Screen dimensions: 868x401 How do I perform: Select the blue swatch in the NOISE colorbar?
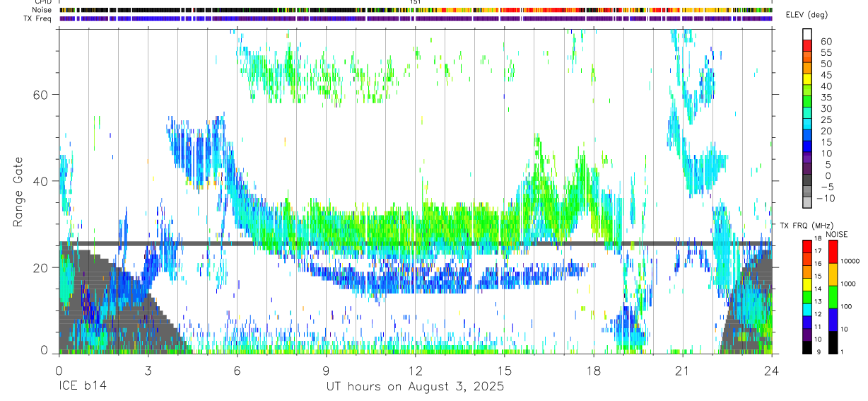click(x=833, y=320)
